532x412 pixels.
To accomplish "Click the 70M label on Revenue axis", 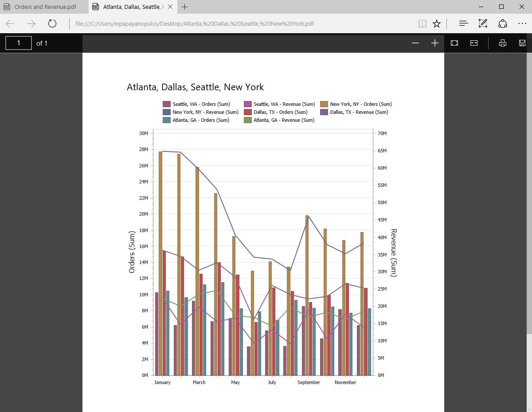I will coord(382,133).
